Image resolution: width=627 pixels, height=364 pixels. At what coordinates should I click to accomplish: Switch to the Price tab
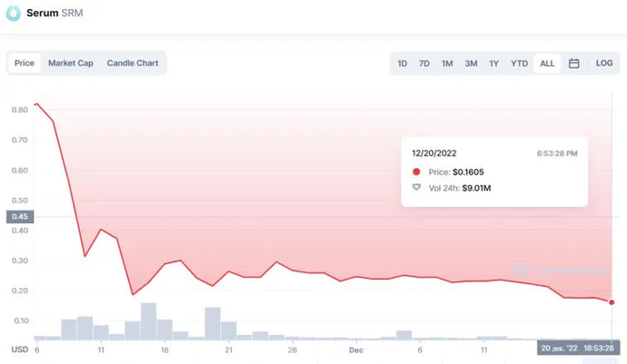point(25,64)
